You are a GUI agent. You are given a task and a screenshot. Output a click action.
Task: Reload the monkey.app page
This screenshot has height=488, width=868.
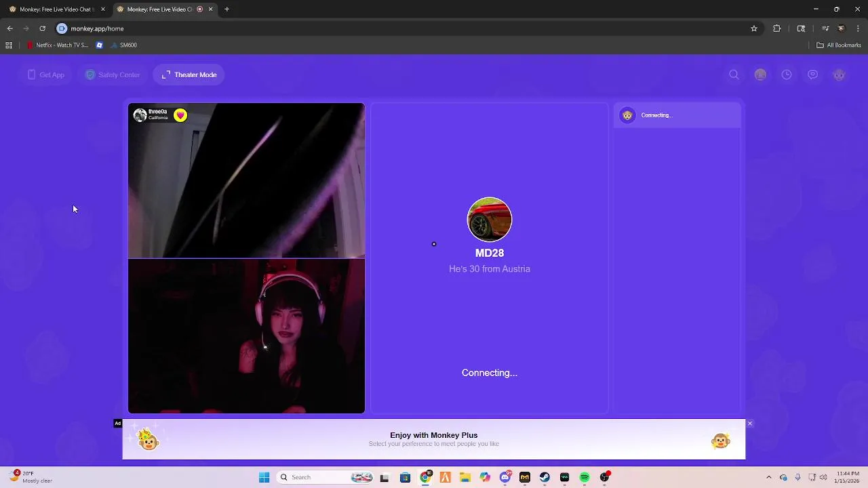click(x=42, y=28)
